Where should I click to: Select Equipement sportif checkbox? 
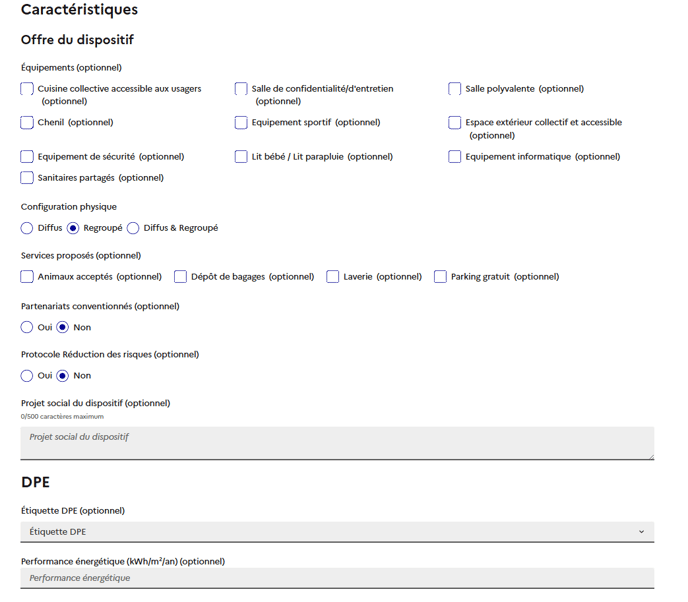pos(241,123)
